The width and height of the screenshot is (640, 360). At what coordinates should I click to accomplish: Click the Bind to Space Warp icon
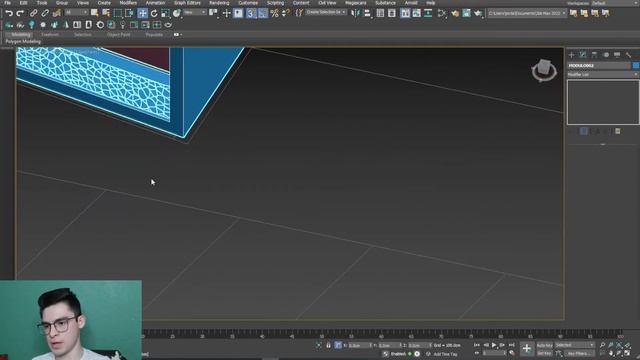(x=56, y=13)
